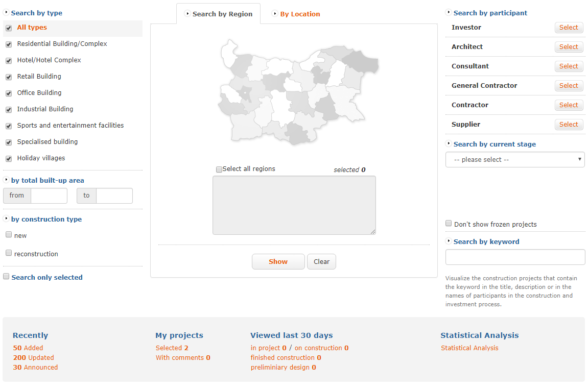Collapse the Search by participant section
The width and height of the screenshot is (588, 390).
(x=490, y=13)
